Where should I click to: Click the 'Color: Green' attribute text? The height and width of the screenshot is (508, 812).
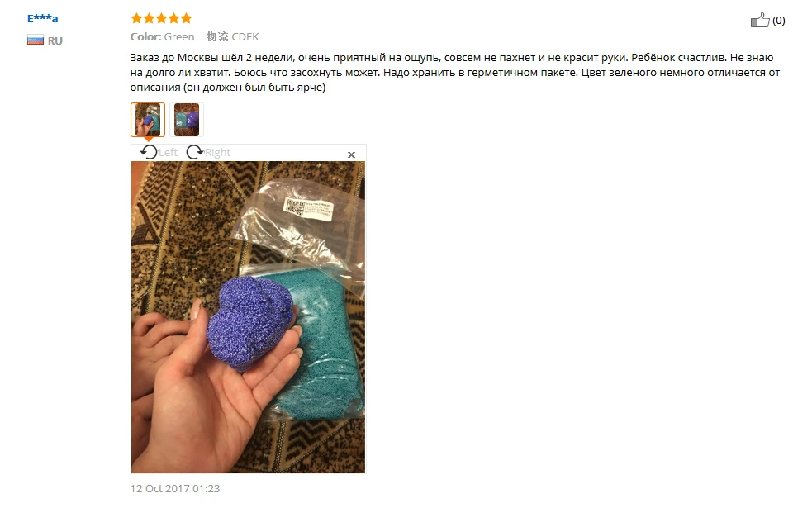point(162,37)
